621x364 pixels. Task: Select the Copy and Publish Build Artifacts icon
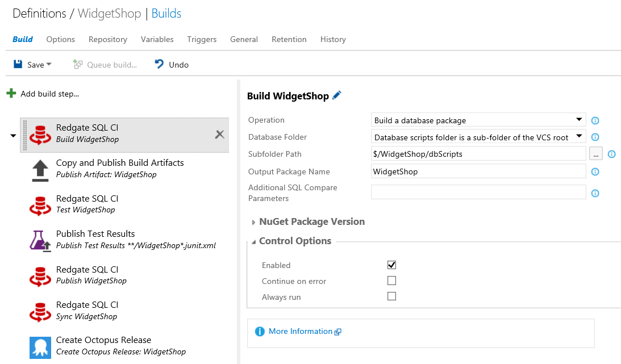40,169
